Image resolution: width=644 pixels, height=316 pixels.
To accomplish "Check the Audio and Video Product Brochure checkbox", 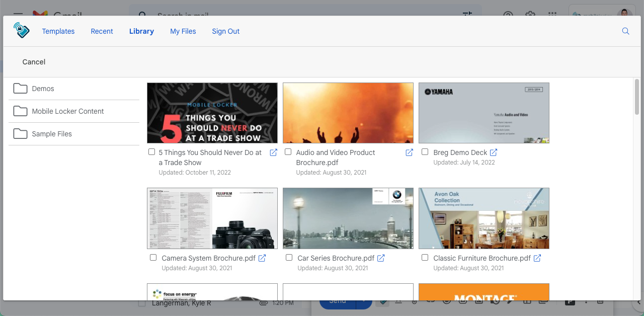I will tap(288, 152).
